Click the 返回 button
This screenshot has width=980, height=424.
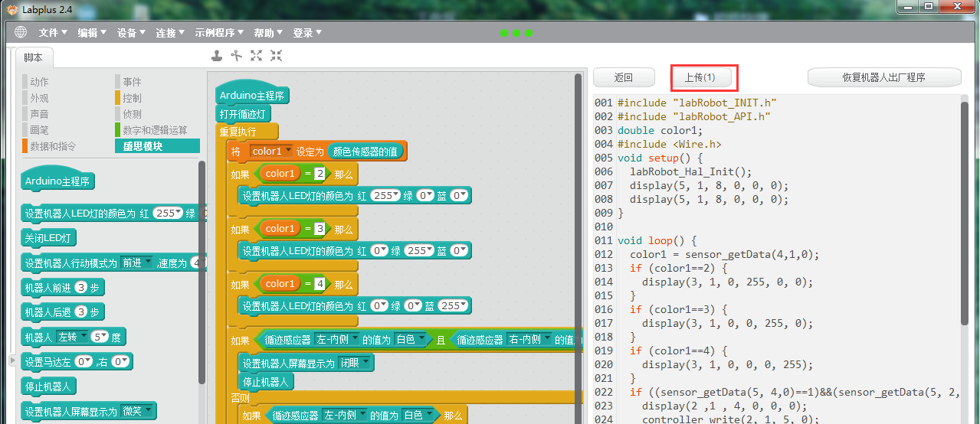pyautogui.click(x=624, y=77)
